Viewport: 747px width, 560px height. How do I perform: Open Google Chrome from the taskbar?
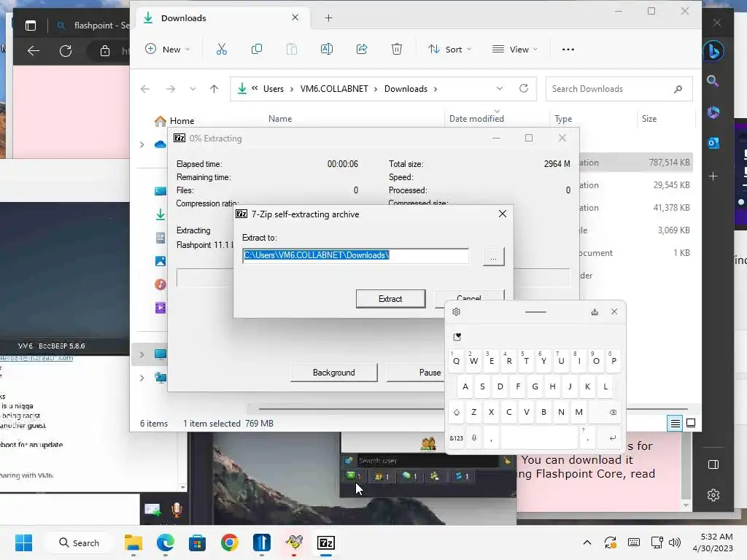(230, 542)
